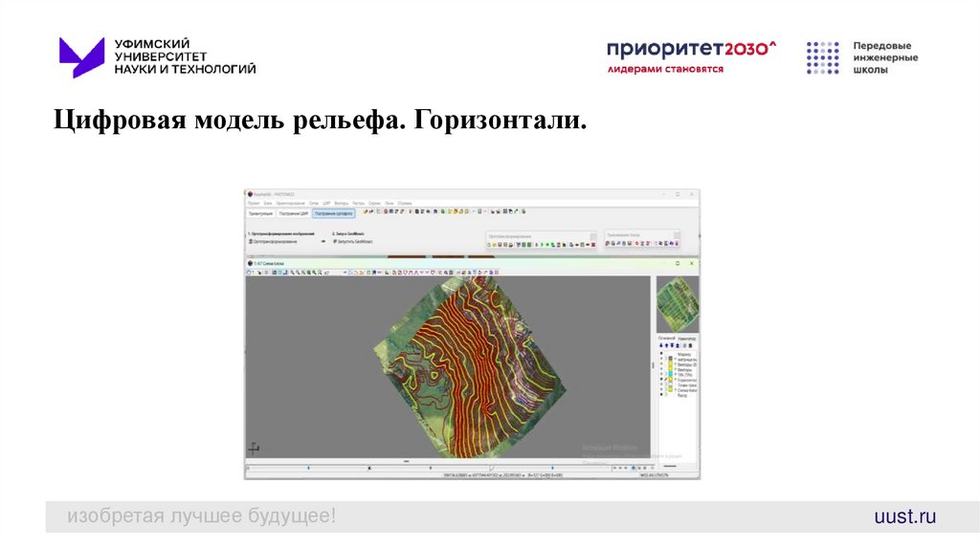Switch to the Построение ЦМР tab
980x549 pixels.
click(294, 213)
